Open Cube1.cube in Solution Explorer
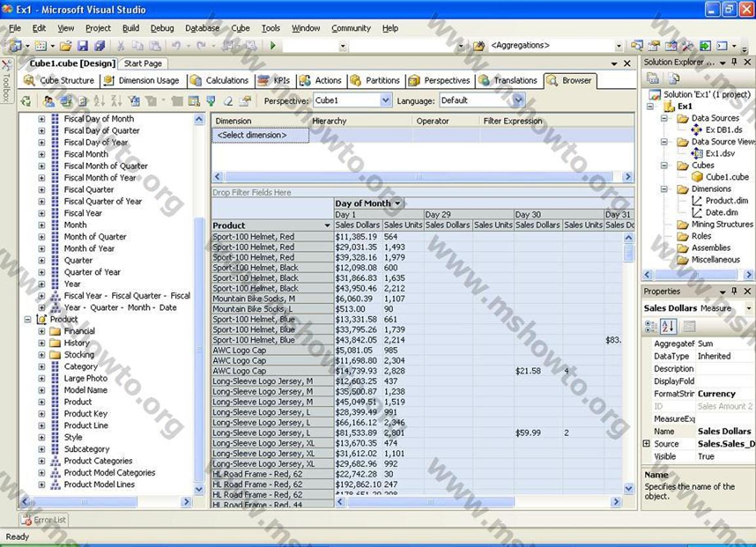 tap(726, 177)
